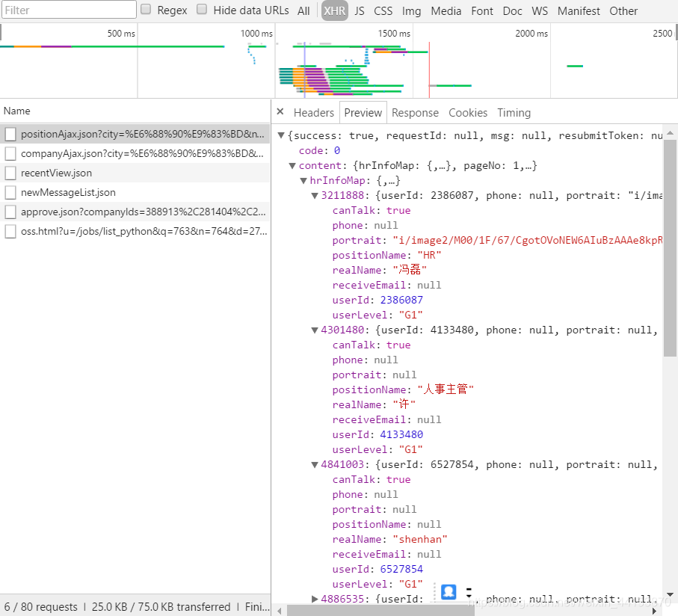Viewport: 678px width, 616px height.
Task: Click the red load marker on timeline
Action: (429, 70)
